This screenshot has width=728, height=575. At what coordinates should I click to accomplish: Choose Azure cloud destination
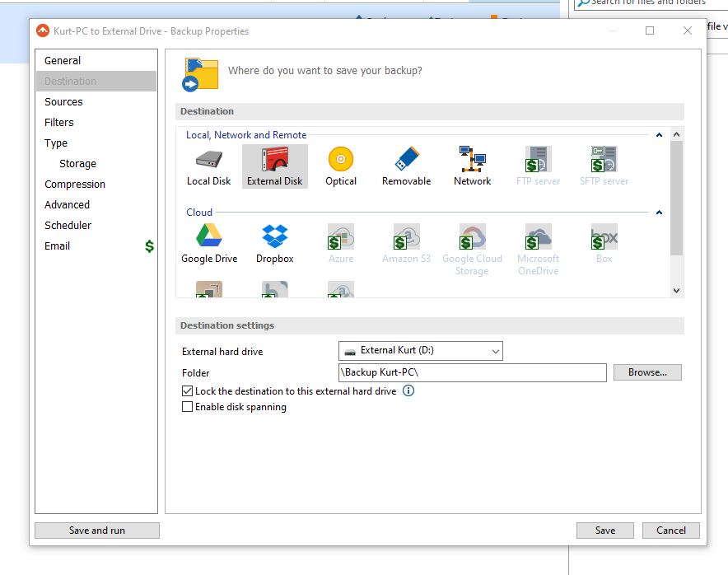[x=341, y=244]
